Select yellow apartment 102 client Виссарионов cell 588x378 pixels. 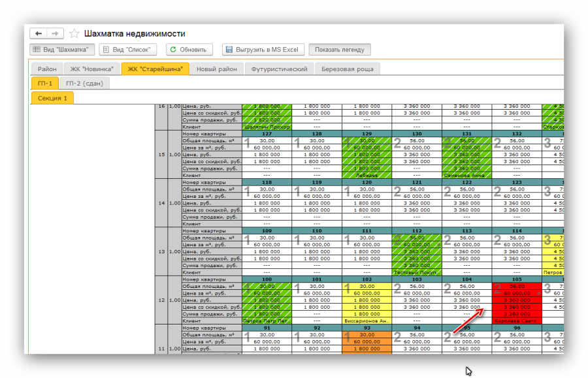point(366,321)
